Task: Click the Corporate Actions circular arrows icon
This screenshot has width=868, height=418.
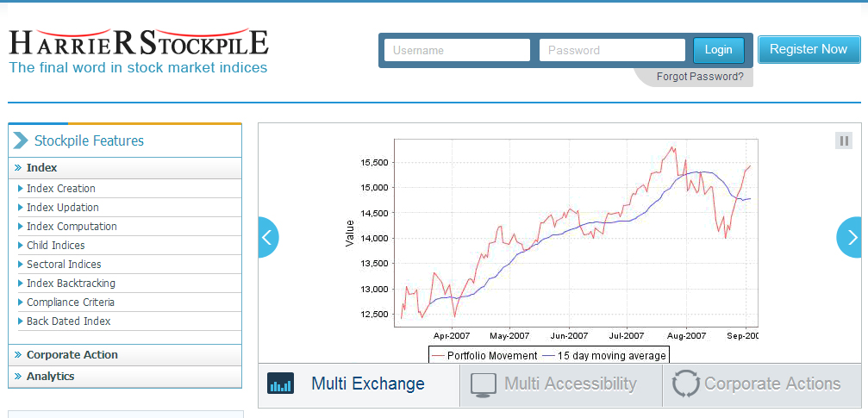Action: [x=686, y=384]
